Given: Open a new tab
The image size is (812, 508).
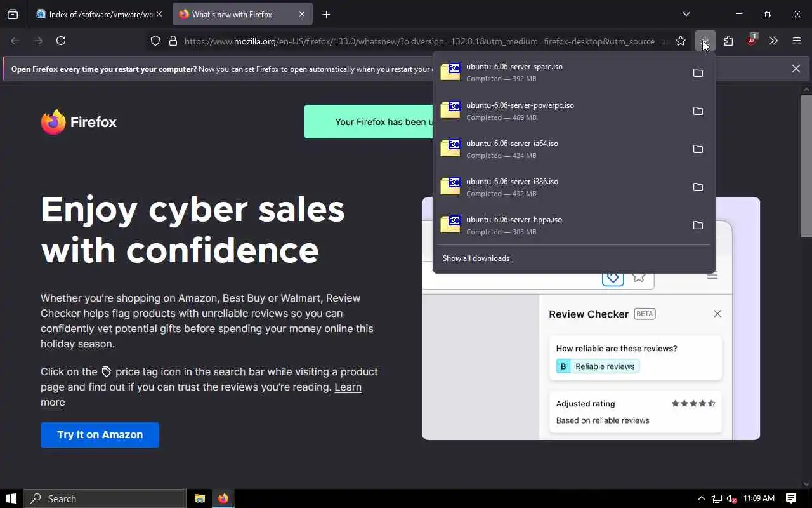Looking at the screenshot, I should point(326,14).
